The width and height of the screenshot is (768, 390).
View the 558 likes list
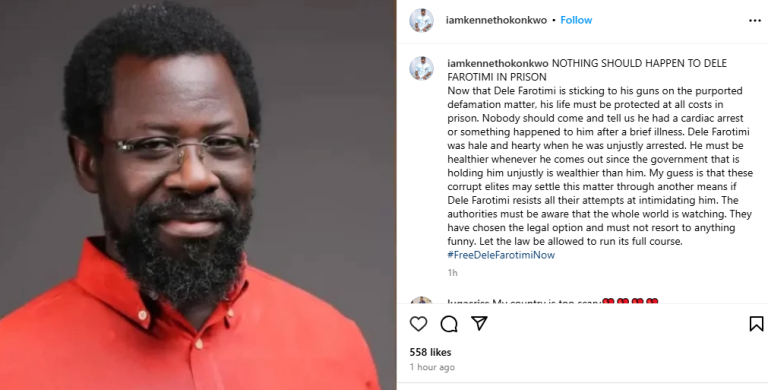coord(431,352)
